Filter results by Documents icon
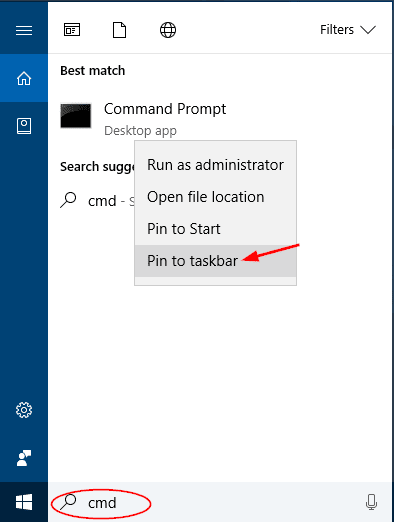Image resolution: width=394 pixels, height=522 pixels. click(119, 30)
